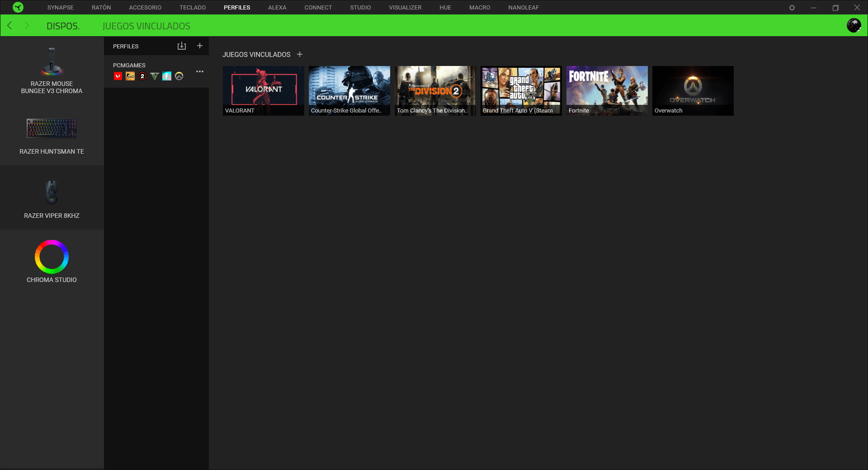
Task: Click the Fortnite icon under PCMGAMES
Action: coord(167,76)
